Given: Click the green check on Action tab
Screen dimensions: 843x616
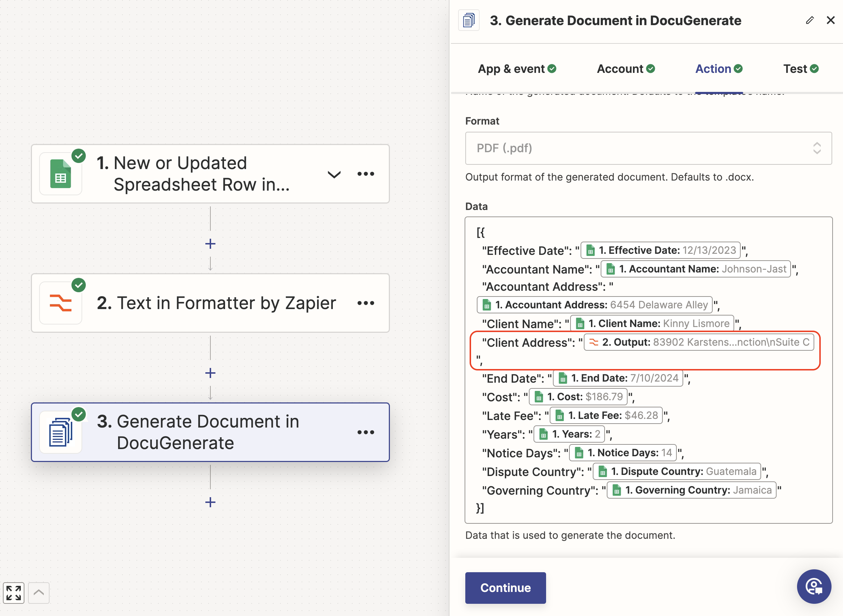Looking at the screenshot, I should click(738, 69).
